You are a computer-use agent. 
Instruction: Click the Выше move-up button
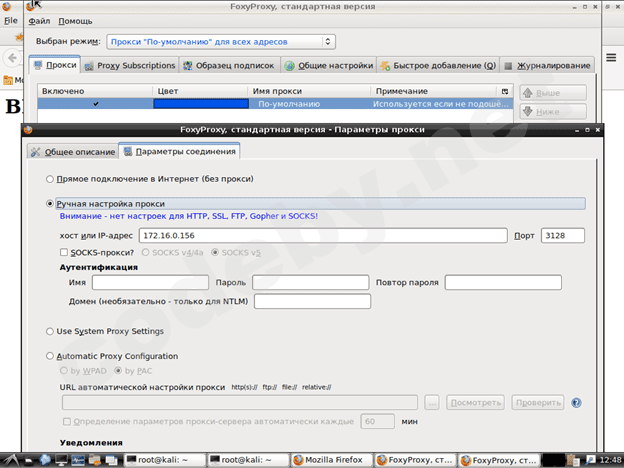[x=553, y=93]
